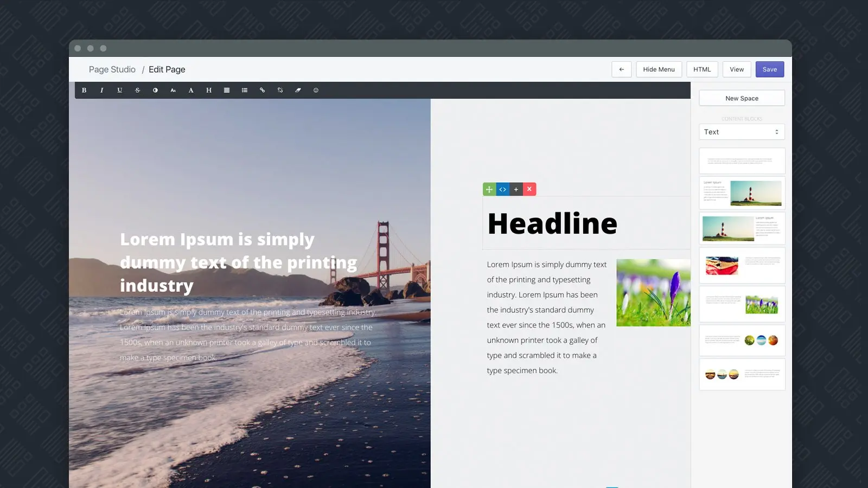Viewport: 868px width, 488px height.
Task: Toggle underline text formatting
Action: point(120,91)
